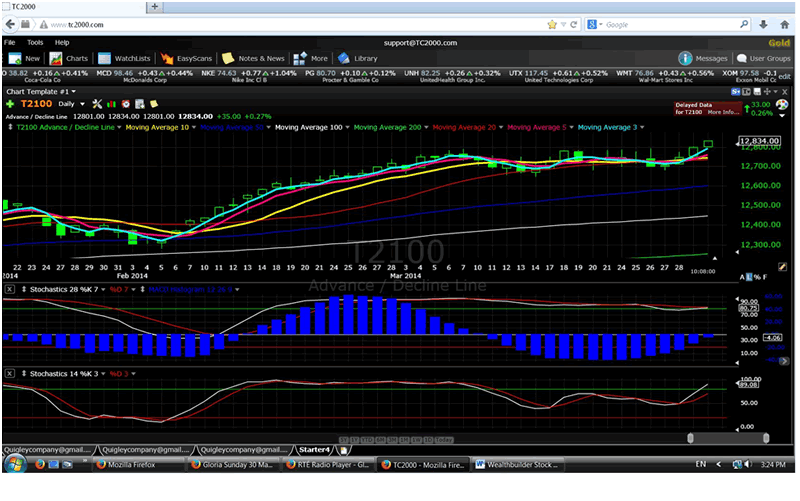The width and height of the screenshot is (800, 501).
Task: Switch to the Starter4 tab
Action: click(313, 449)
